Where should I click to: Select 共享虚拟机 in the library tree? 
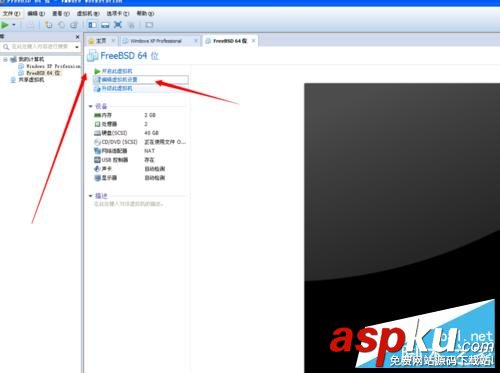tap(31, 80)
